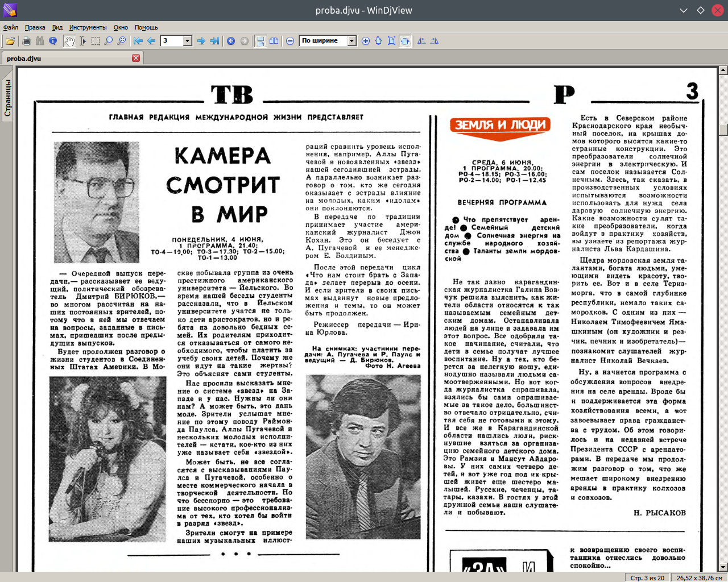Click the vertical scrollbar up arrow
728x582 pixels.
tap(723, 70)
